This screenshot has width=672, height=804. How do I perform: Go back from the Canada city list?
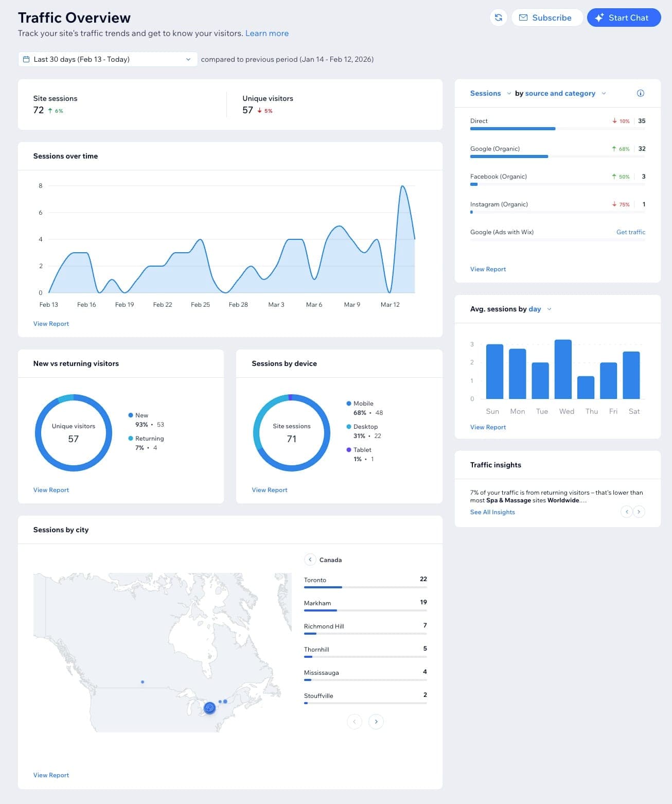[x=310, y=560]
